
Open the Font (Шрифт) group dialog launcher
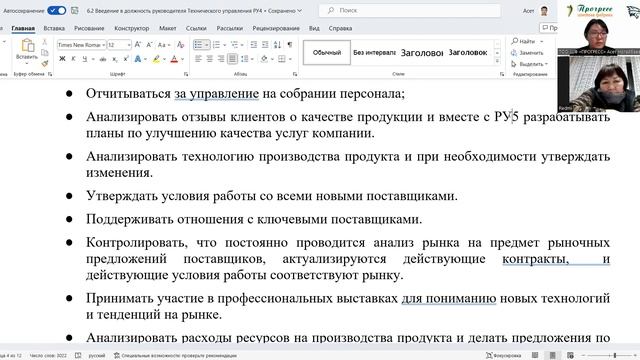click(x=186, y=74)
